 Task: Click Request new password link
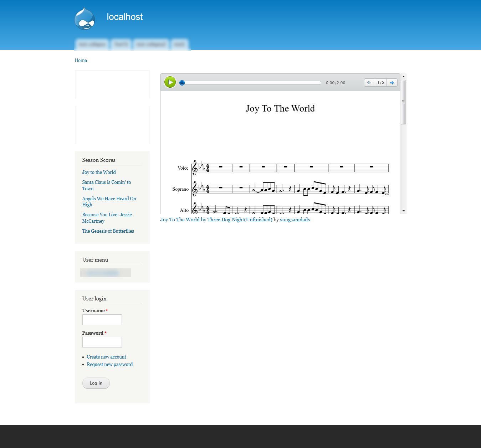pyautogui.click(x=110, y=364)
